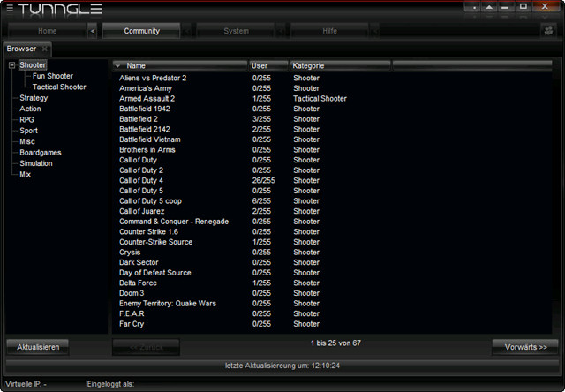Go to next page with Vorwärts >>

coord(525,347)
